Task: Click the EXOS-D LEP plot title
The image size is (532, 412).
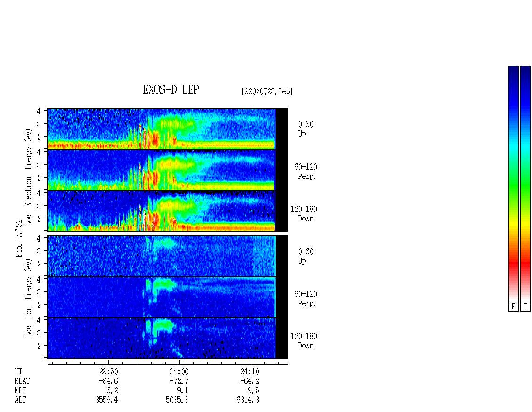Action: point(170,89)
